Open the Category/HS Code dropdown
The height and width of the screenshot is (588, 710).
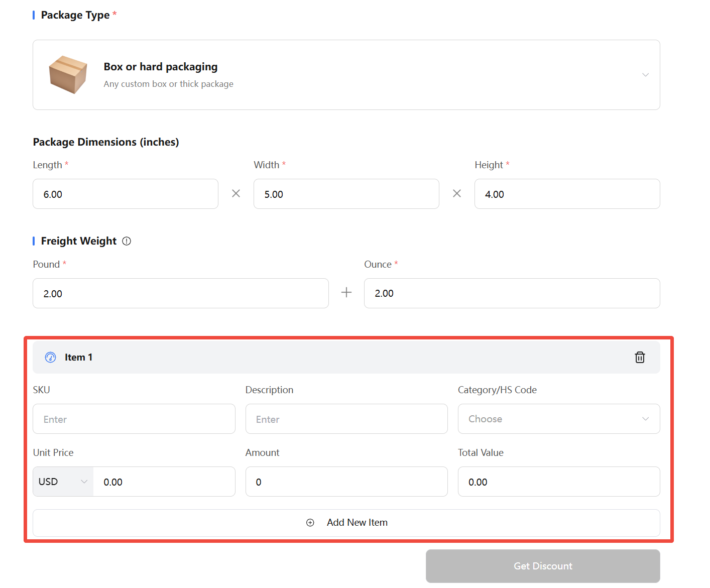558,419
